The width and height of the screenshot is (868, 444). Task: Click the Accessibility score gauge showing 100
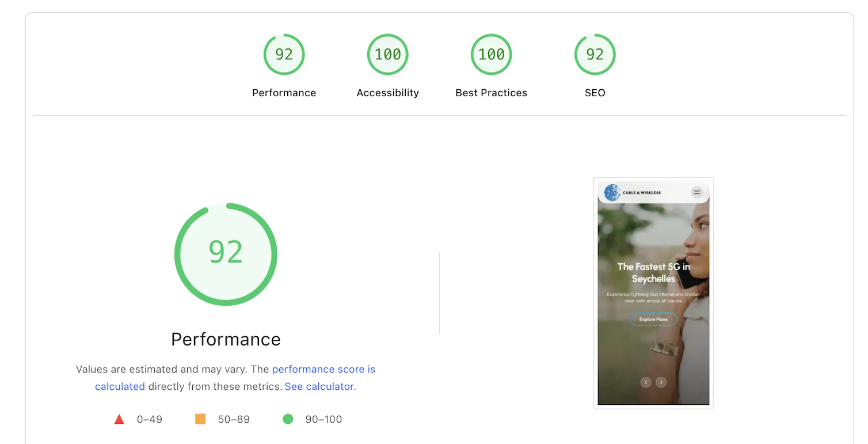[387, 54]
